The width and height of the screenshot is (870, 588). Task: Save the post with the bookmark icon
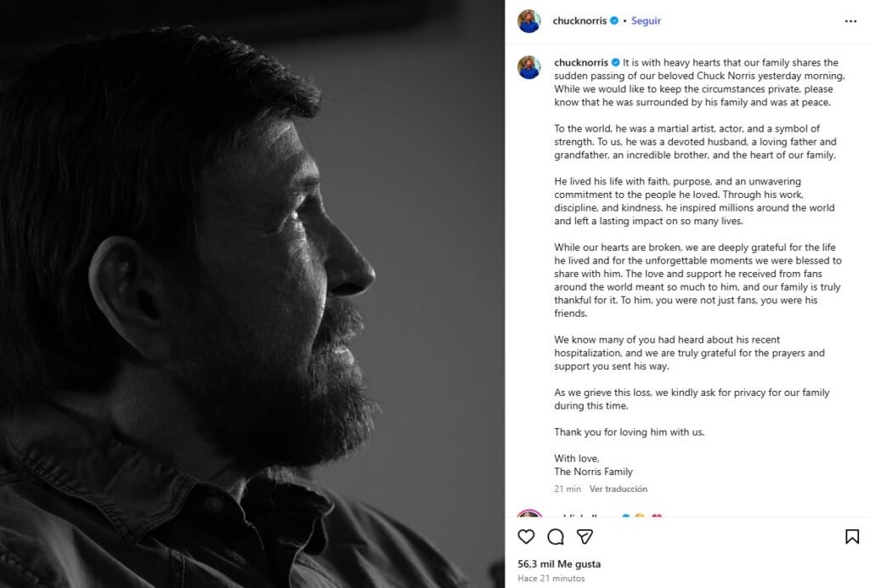[x=851, y=536]
